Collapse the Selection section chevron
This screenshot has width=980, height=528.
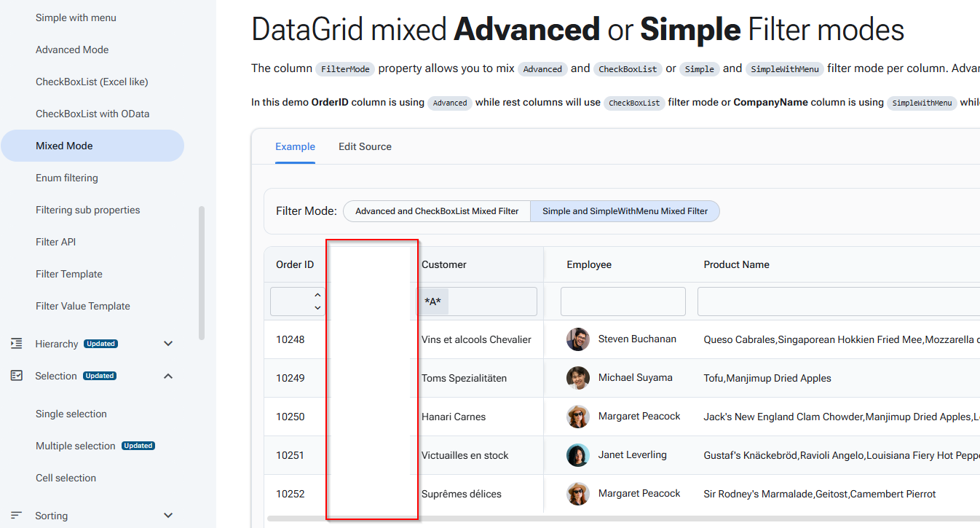(168, 376)
